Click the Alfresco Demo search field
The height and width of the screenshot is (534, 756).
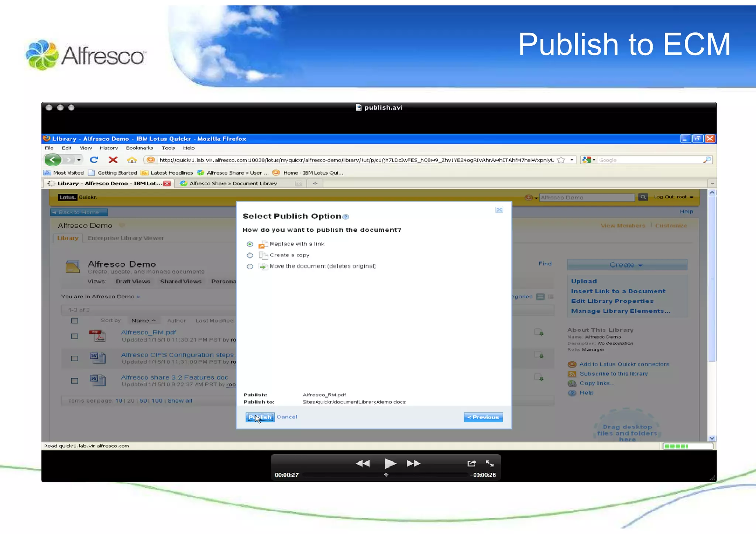587,197
